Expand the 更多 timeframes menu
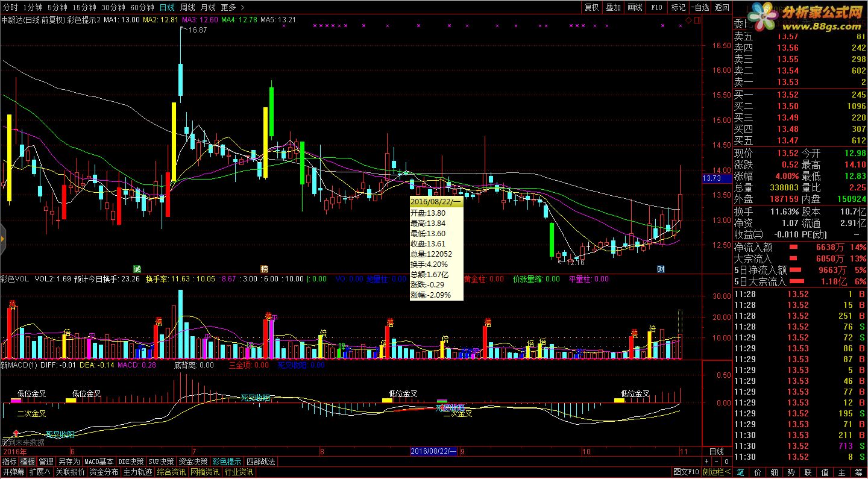The width and height of the screenshot is (868, 479). (x=232, y=8)
